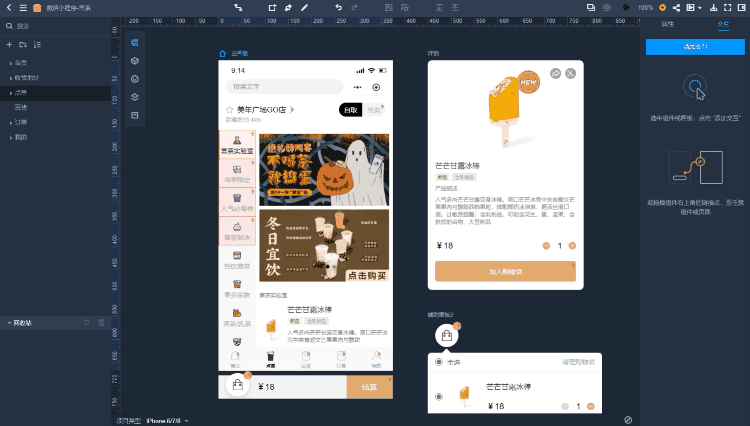Expand the 首页 page tree item
This screenshot has width=750, height=426.
(11, 63)
